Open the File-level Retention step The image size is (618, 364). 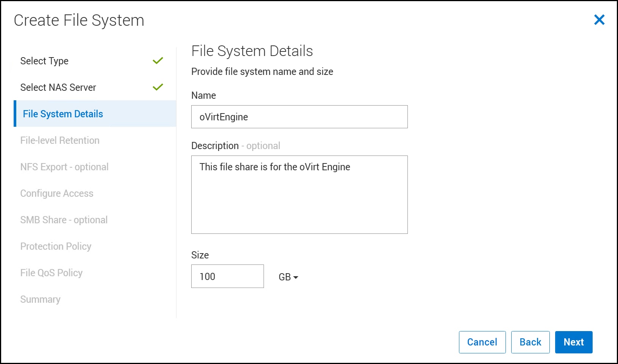[60, 140]
